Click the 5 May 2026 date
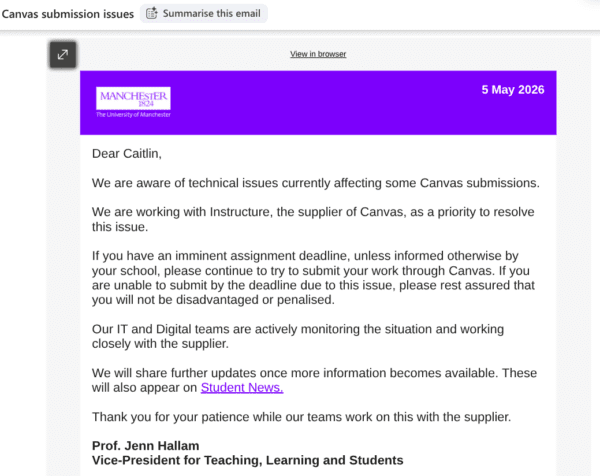This screenshot has width=600, height=476. click(x=513, y=90)
